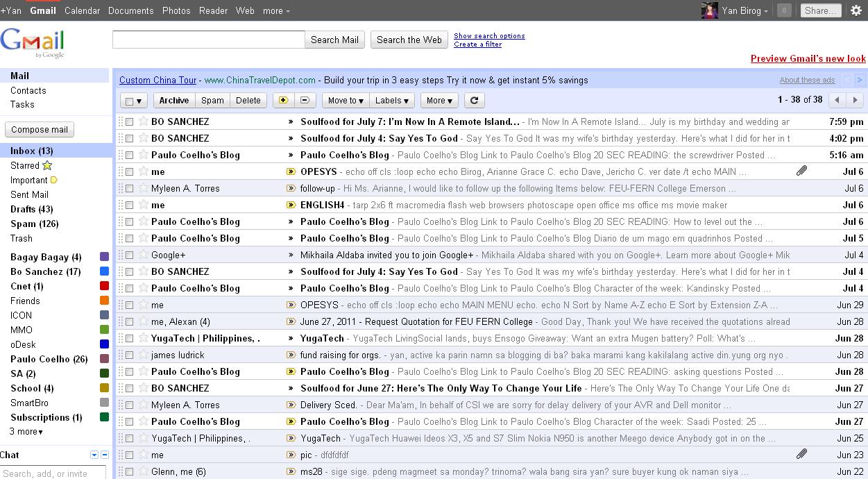Select the Google+ invitation email checkbox

point(129,255)
